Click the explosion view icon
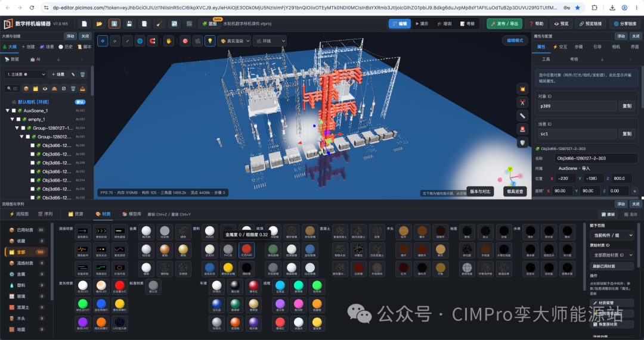644x340 pixels. point(522,89)
